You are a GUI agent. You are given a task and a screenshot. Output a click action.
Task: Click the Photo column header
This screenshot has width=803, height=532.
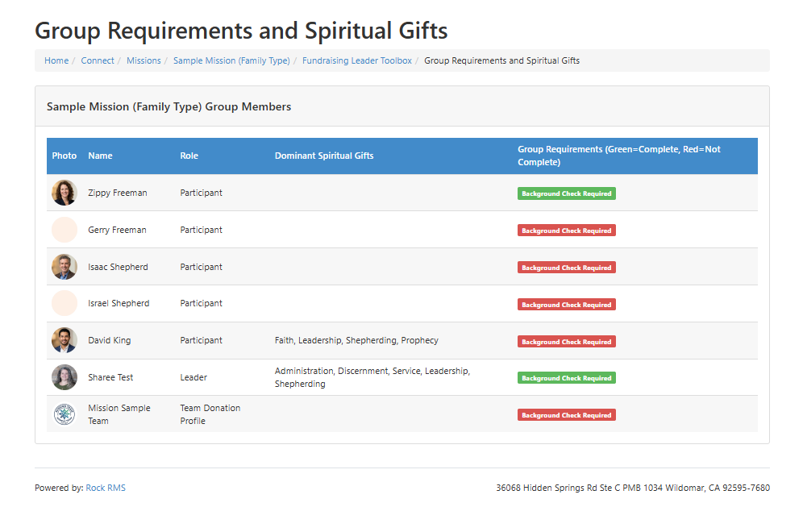coord(64,156)
